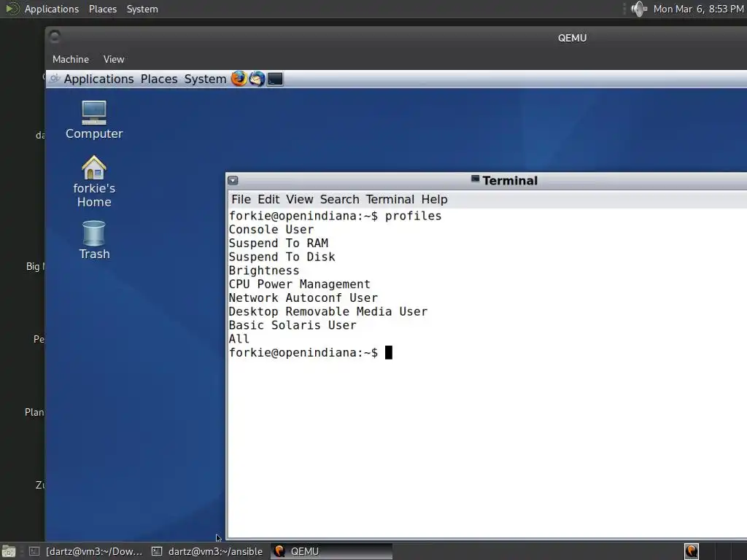Click the 'All' output line in terminal
This screenshot has height=560, width=747.
239,339
